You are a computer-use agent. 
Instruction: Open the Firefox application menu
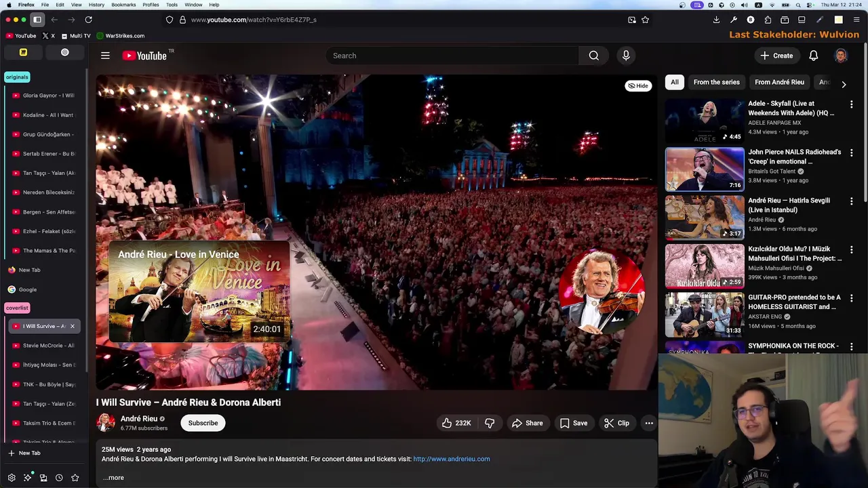point(856,20)
